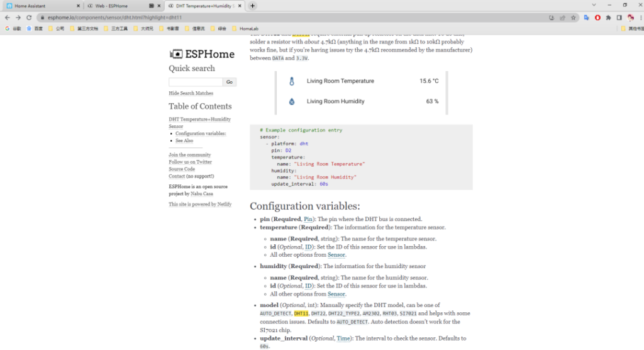
Task: Open the ID link under temperature
Action: coord(308,247)
